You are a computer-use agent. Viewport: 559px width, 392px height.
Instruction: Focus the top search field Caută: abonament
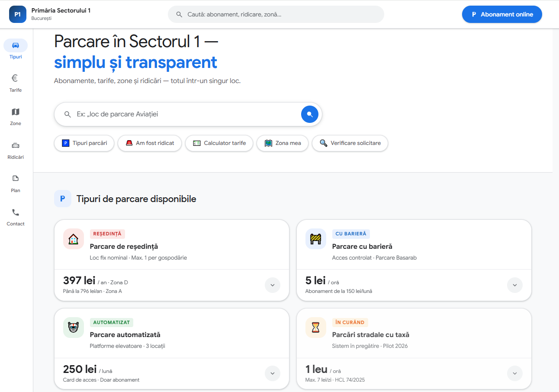(276, 14)
